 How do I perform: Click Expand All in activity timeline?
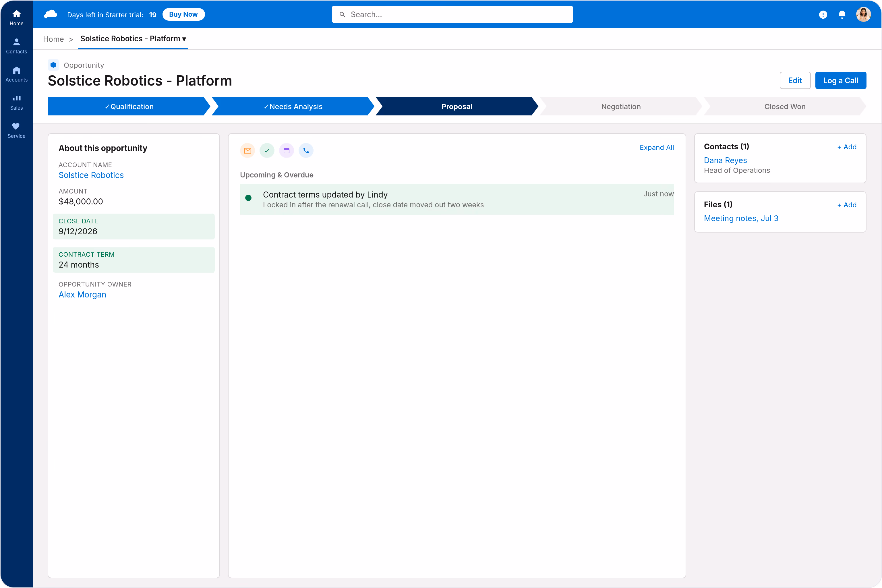click(x=657, y=148)
